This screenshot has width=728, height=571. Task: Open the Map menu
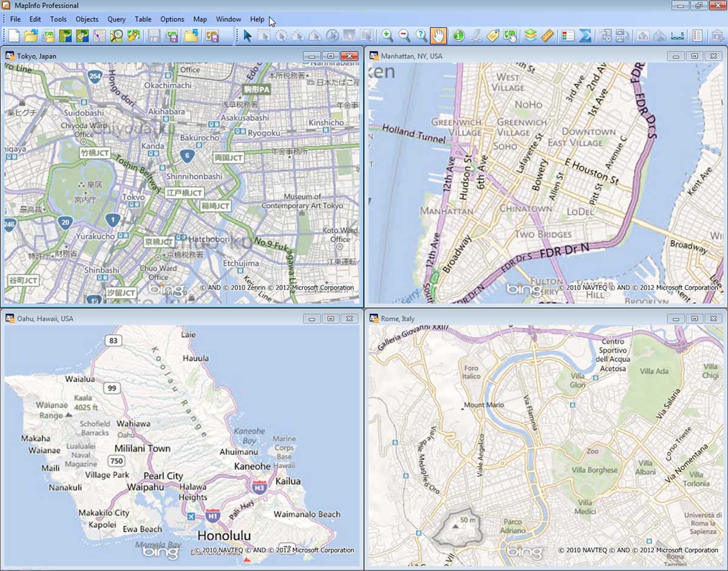click(x=200, y=19)
